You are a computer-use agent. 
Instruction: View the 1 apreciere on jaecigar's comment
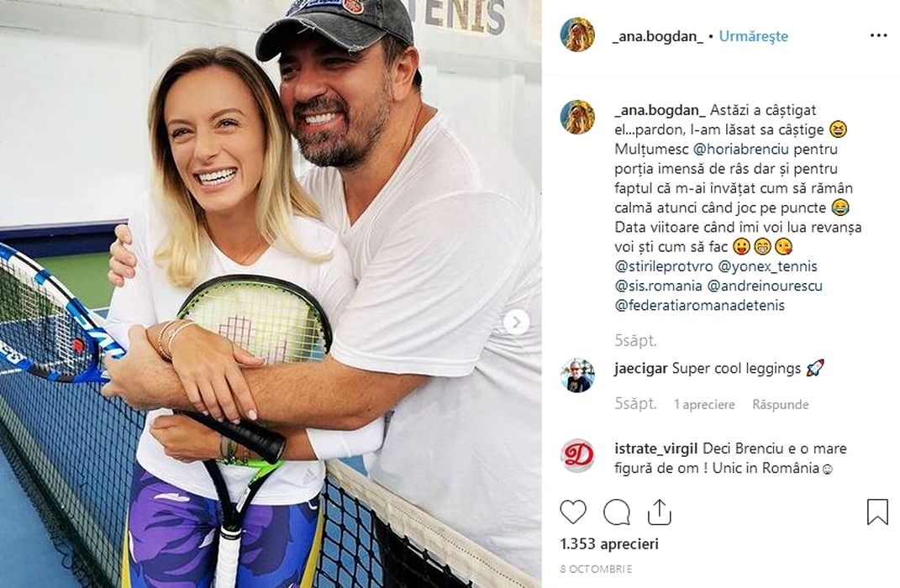coord(704,404)
